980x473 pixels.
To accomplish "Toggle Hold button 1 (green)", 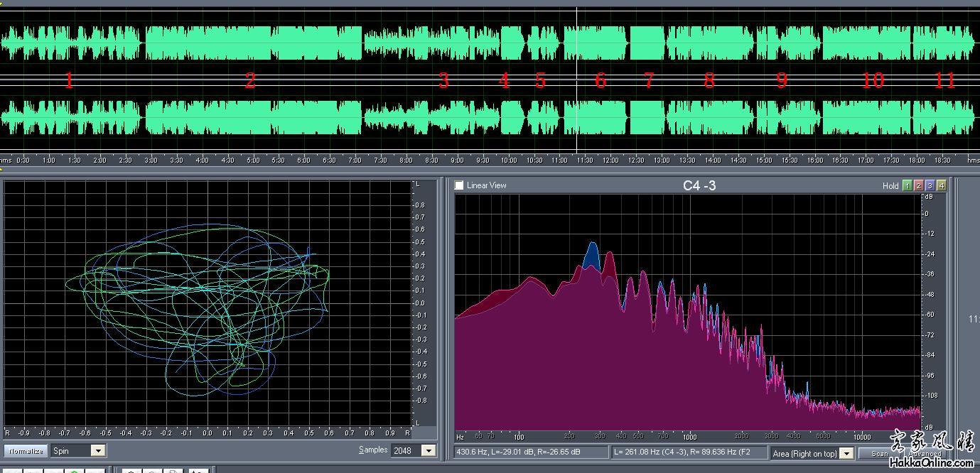I will [x=907, y=186].
